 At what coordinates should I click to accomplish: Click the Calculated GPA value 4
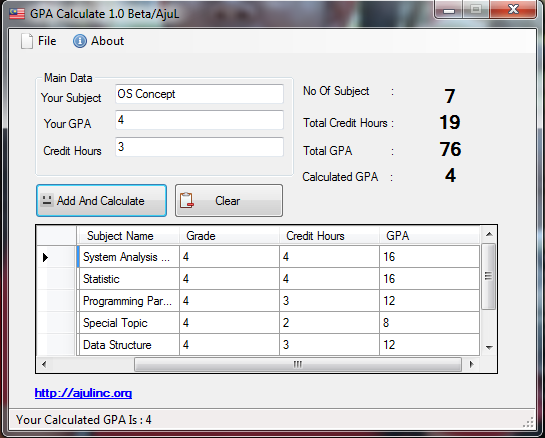pos(450,176)
